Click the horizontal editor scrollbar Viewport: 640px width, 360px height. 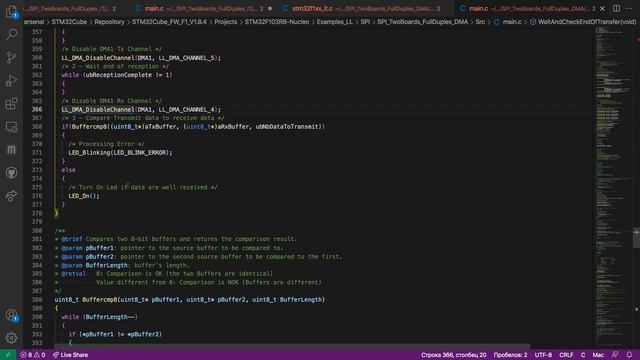click(292, 347)
